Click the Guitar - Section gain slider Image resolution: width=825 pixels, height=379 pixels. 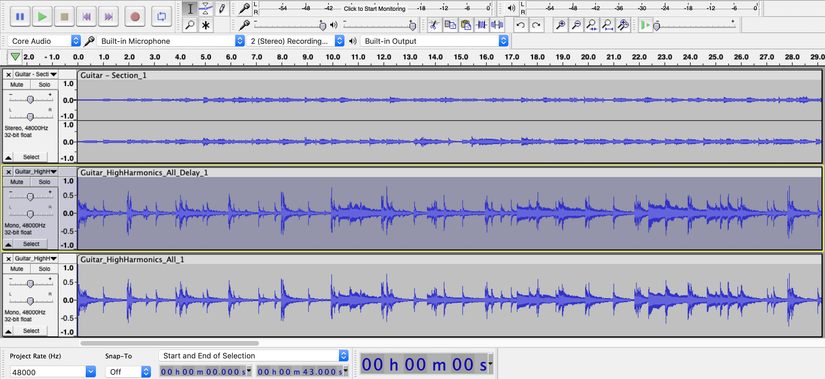31,99
